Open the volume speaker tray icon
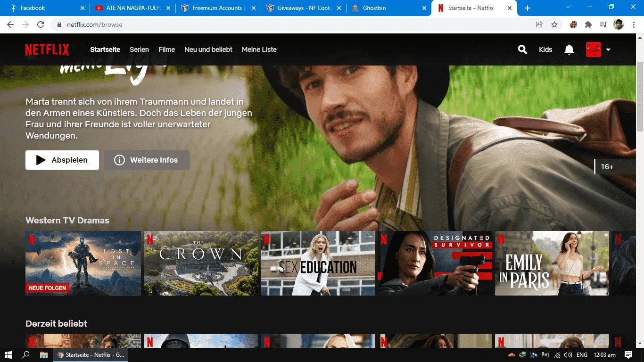This screenshot has height=362, width=644. click(x=568, y=355)
